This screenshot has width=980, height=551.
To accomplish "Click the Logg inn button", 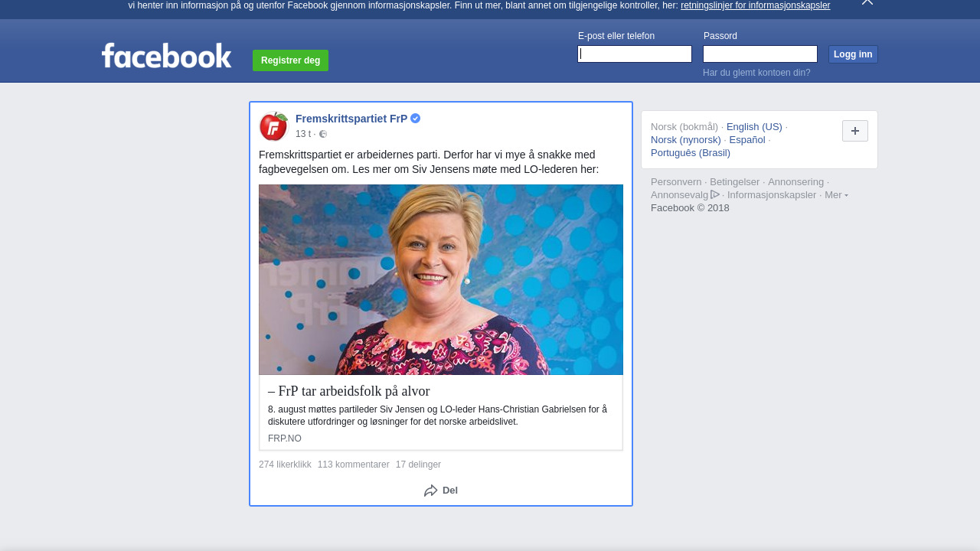I will (853, 54).
